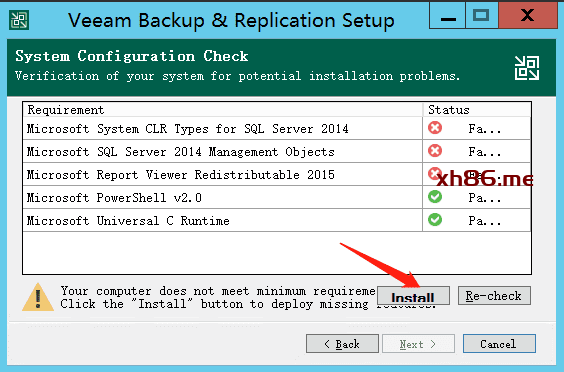Screen dimensions: 564x372
Task: Select Microsoft System CLR Types for SQL Server 2014
Action: 277,128
